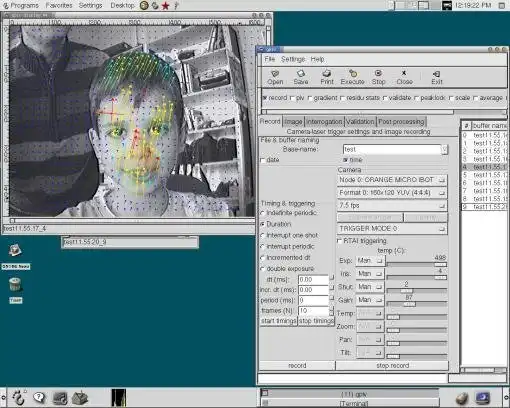Open the help question-mark panel icon
Image resolution: width=510 pixels, height=408 pixels.
(39, 397)
